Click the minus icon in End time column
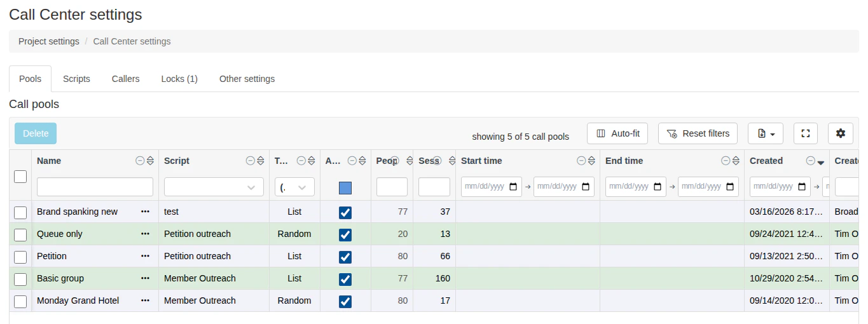 (726, 161)
